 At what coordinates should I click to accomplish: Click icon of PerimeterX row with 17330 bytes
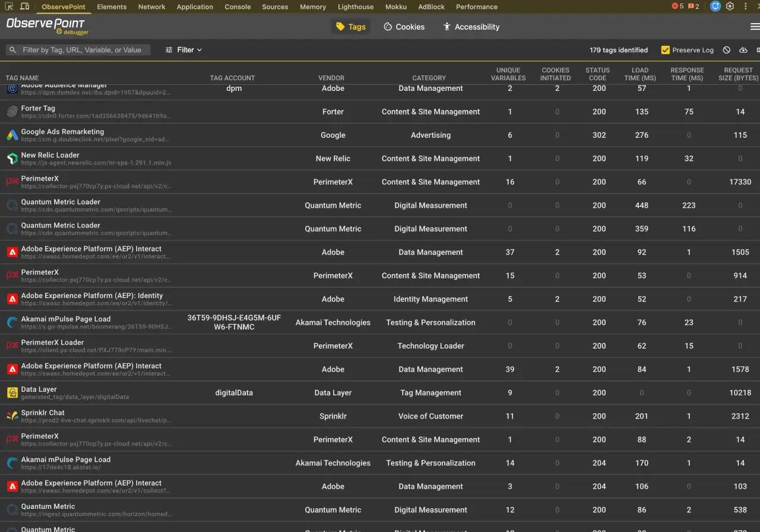pos(12,182)
